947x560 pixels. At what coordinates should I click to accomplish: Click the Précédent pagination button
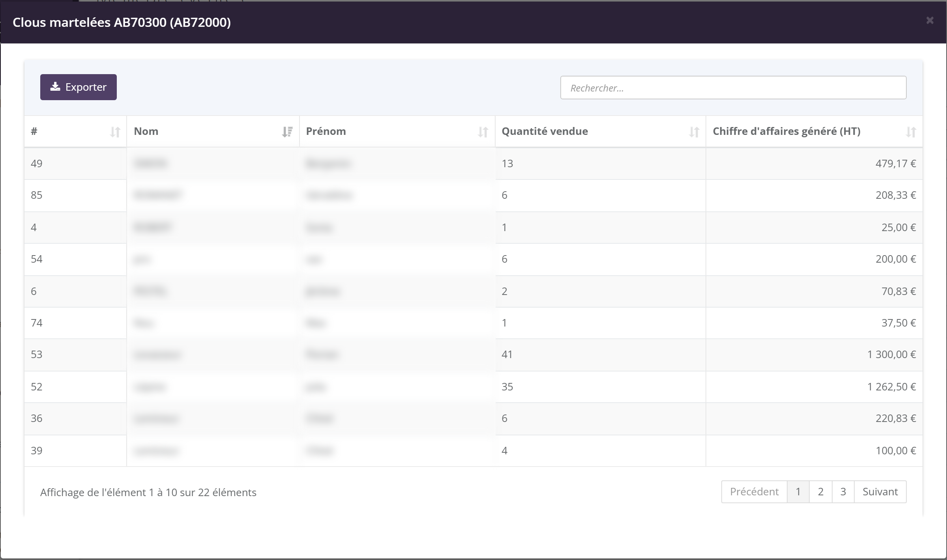[x=754, y=492]
